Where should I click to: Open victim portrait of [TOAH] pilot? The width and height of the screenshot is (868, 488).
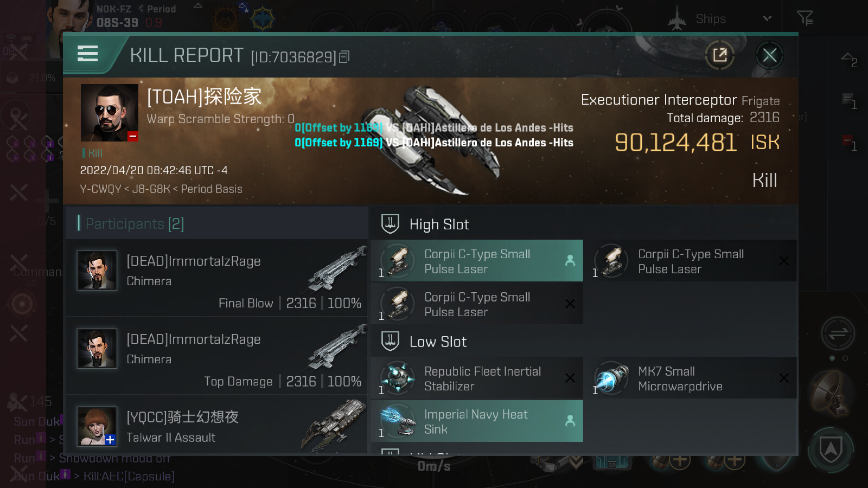[110, 113]
